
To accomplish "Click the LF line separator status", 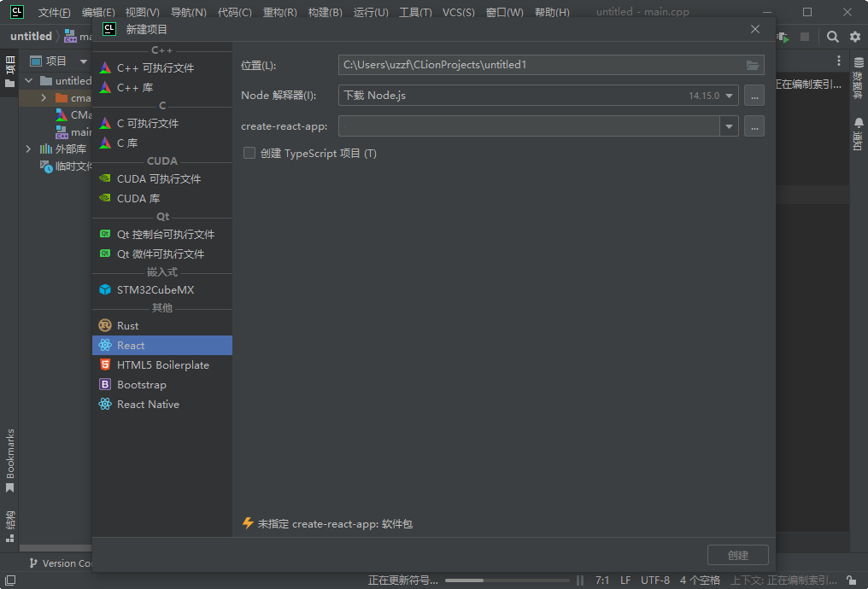I will pyautogui.click(x=625, y=580).
